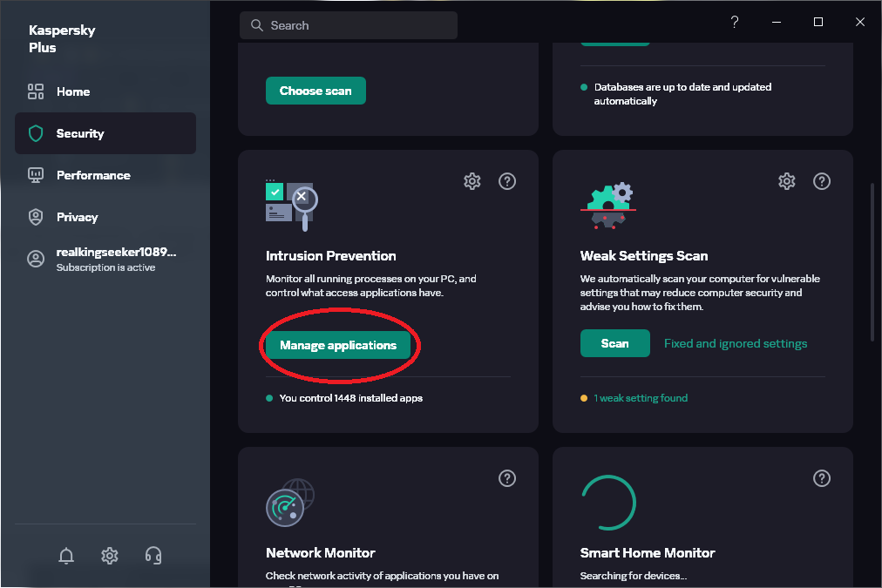This screenshot has height=588, width=882.
Task: Click 'Subscription is active' text
Action: (105, 267)
